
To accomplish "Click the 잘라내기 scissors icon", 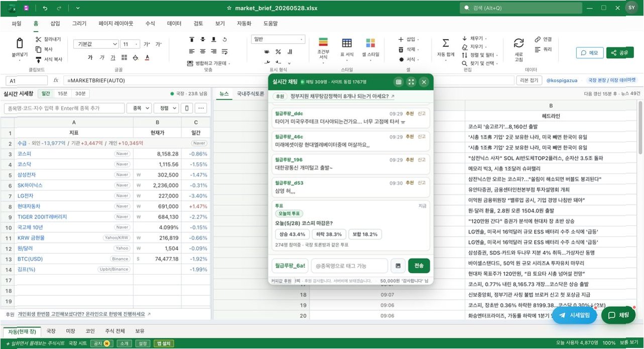I will coord(38,40).
